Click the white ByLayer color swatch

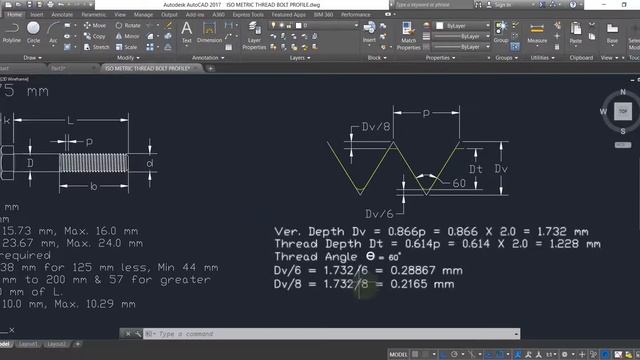(440, 26)
